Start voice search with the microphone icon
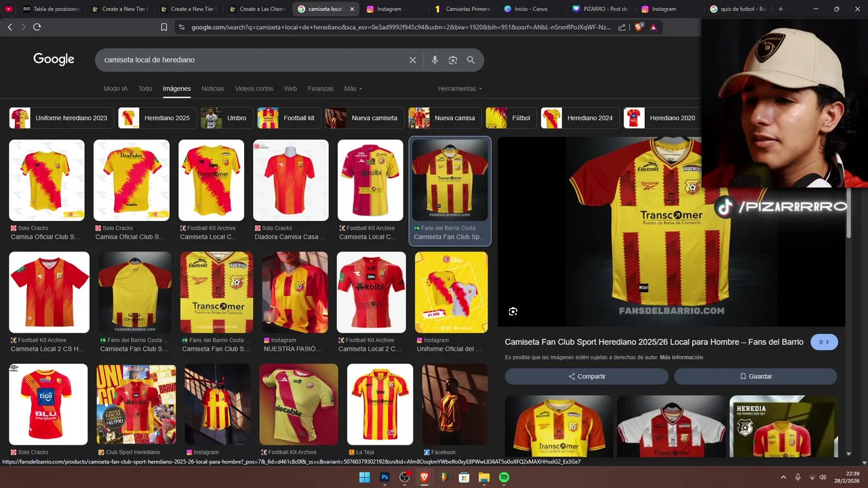This screenshot has width=868, height=488. [435, 60]
